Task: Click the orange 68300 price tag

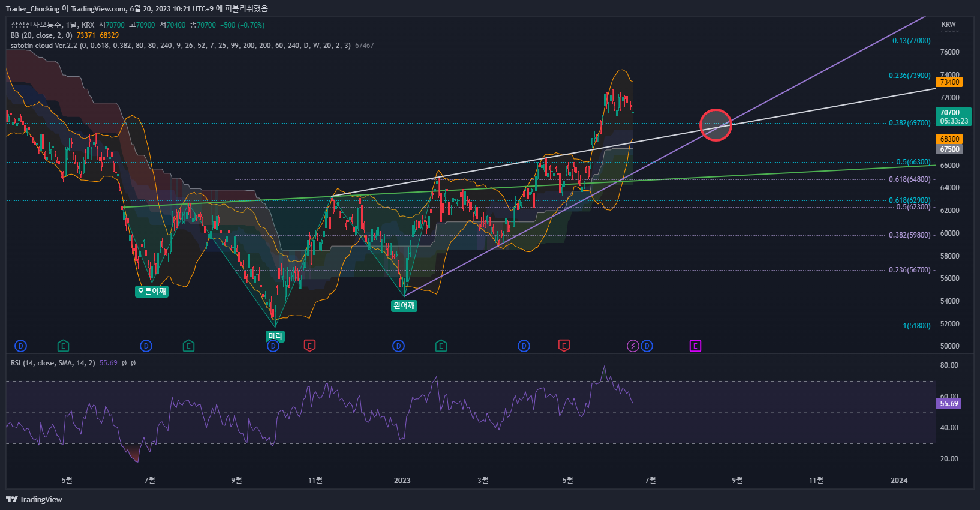Action: pyautogui.click(x=949, y=139)
